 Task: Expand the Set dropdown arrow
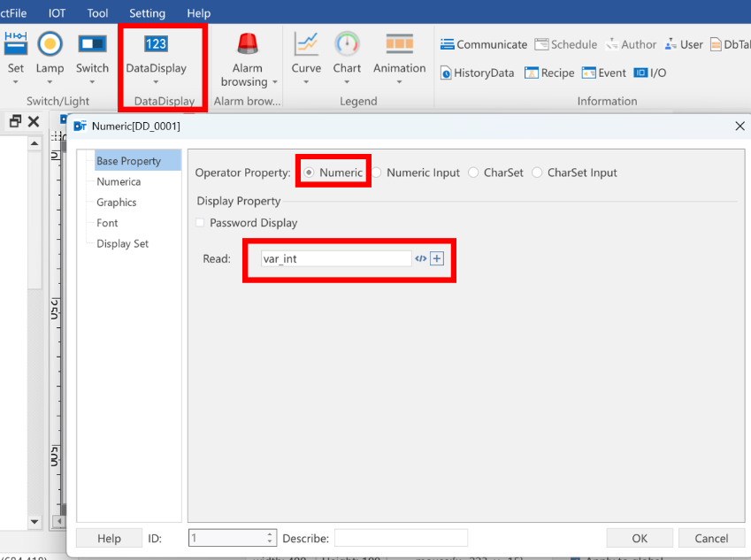[15, 82]
